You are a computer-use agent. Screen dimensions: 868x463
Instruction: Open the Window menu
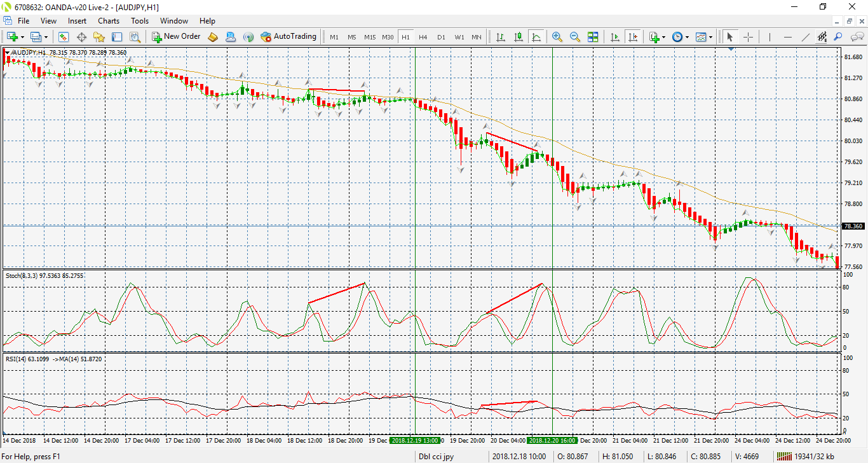point(174,21)
